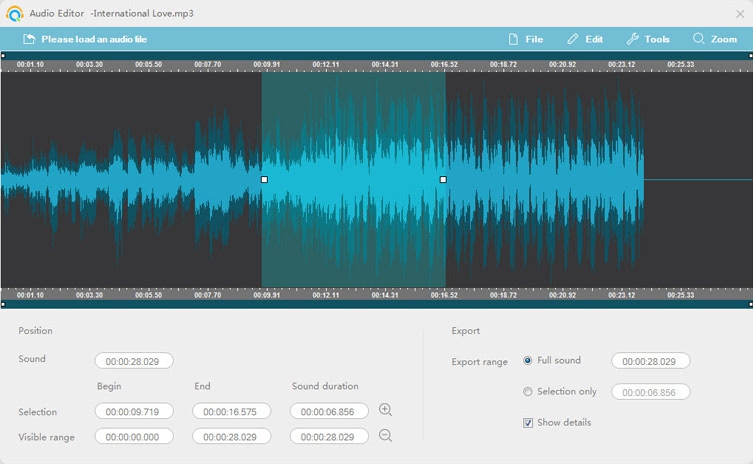Screen dimensions: 753x464
Task: Click the left selection handle on waveform
Action: [264, 180]
